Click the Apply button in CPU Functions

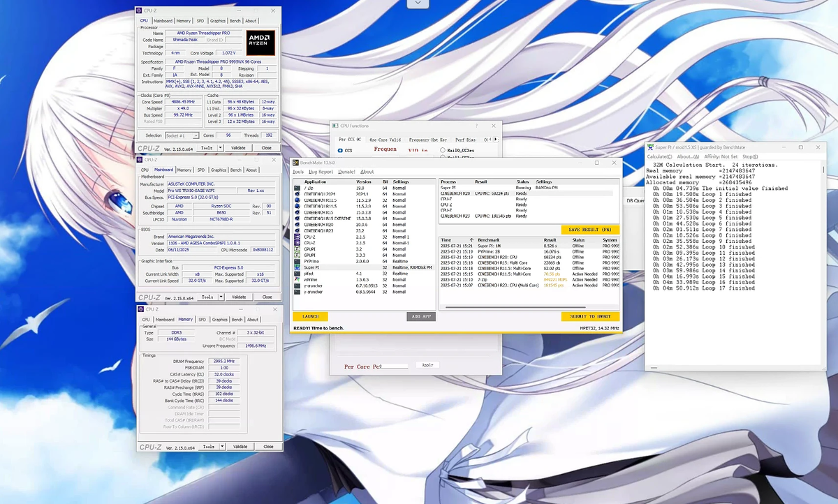(427, 364)
